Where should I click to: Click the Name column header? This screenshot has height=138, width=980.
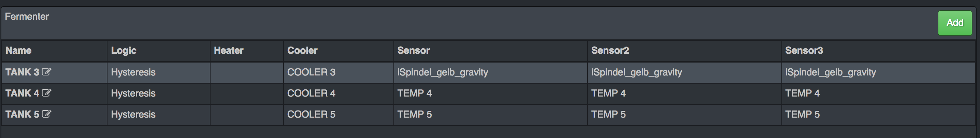click(19, 50)
